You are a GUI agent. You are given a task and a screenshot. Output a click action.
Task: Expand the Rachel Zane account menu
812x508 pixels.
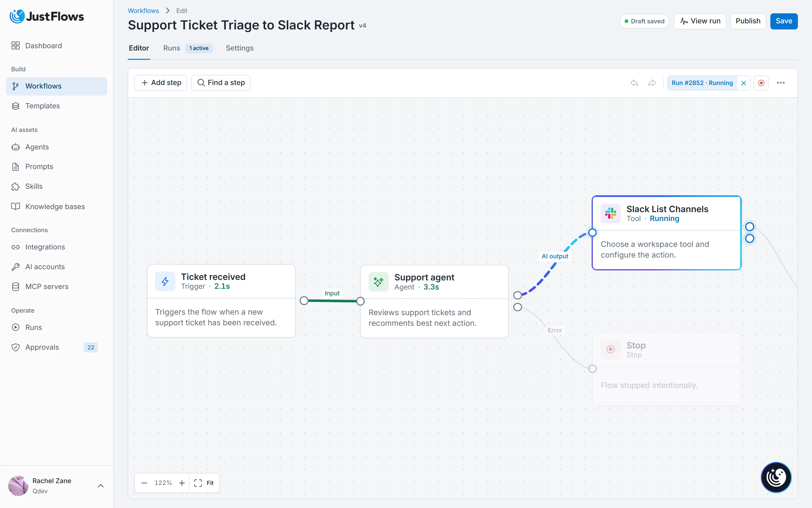100,486
